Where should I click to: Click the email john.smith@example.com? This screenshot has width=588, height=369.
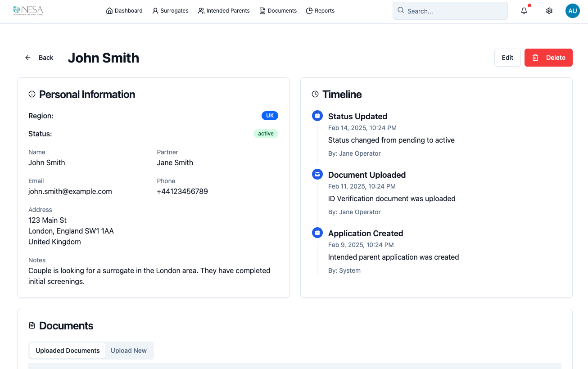(x=70, y=191)
